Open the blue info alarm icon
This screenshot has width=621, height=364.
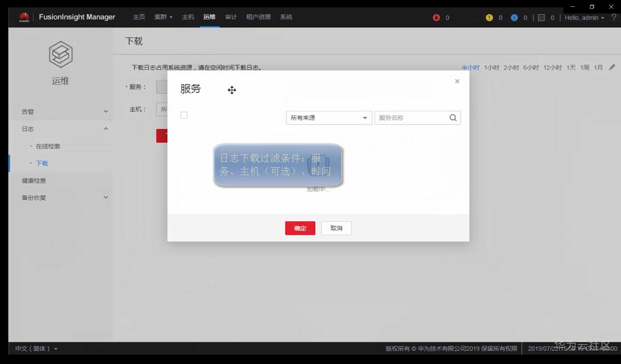tap(514, 18)
